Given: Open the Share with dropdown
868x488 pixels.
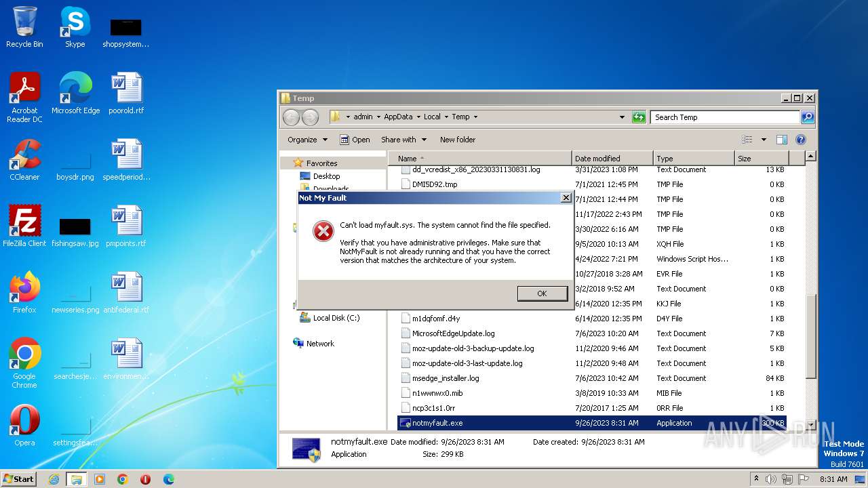Looking at the screenshot, I should tap(404, 140).
